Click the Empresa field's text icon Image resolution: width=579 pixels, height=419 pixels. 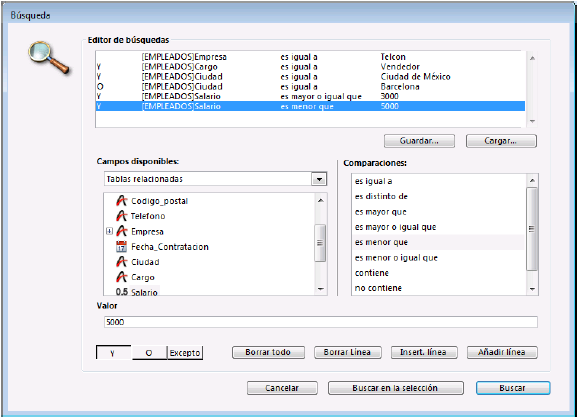(x=121, y=231)
